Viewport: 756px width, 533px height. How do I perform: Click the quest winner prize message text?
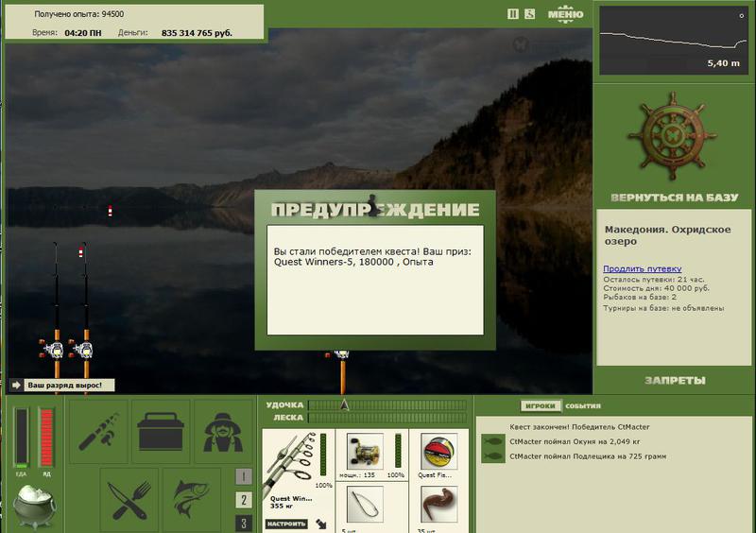[372, 257]
